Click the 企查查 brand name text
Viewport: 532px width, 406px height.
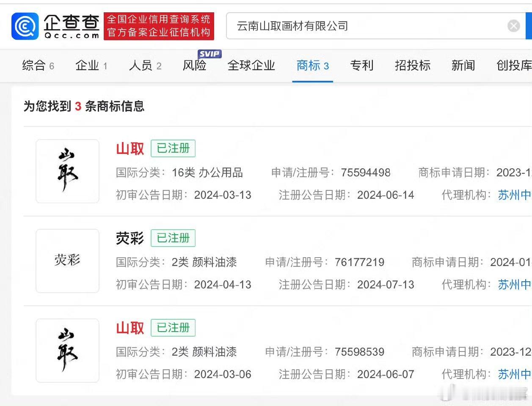pos(72,22)
